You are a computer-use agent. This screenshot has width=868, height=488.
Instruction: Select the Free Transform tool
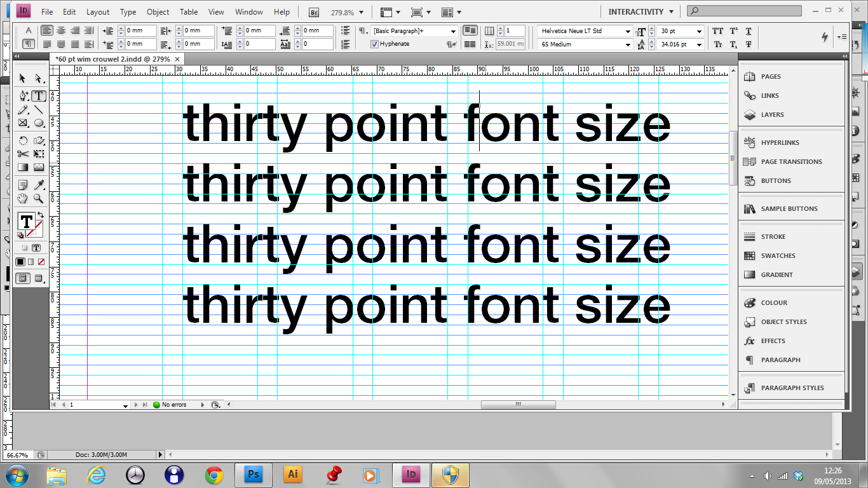[x=39, y=153]
